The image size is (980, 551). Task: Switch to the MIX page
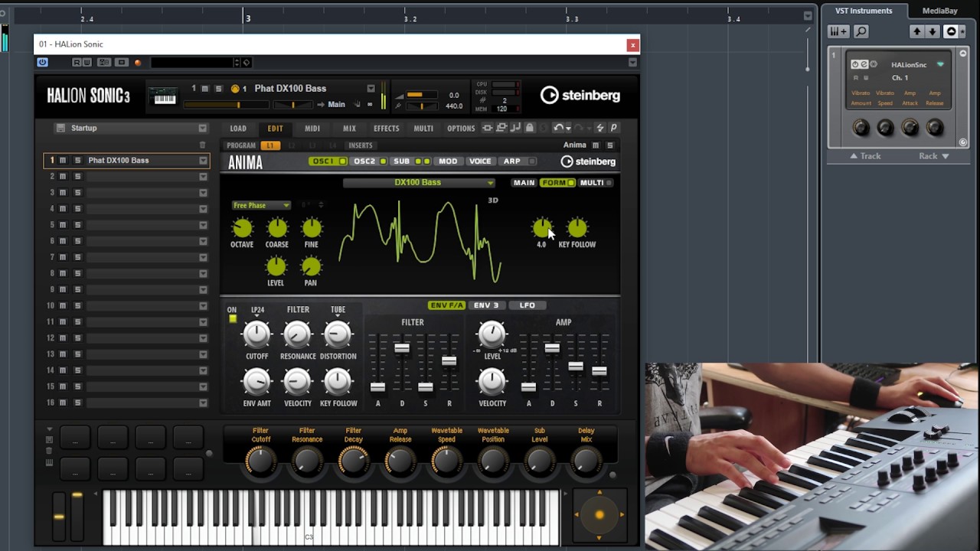tap(349, 129)
